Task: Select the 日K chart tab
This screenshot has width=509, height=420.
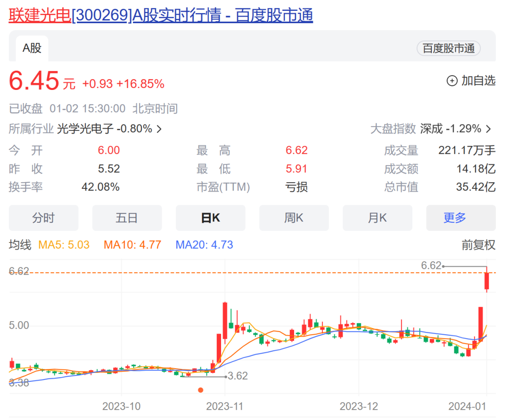Action: (x=210, y=218)
